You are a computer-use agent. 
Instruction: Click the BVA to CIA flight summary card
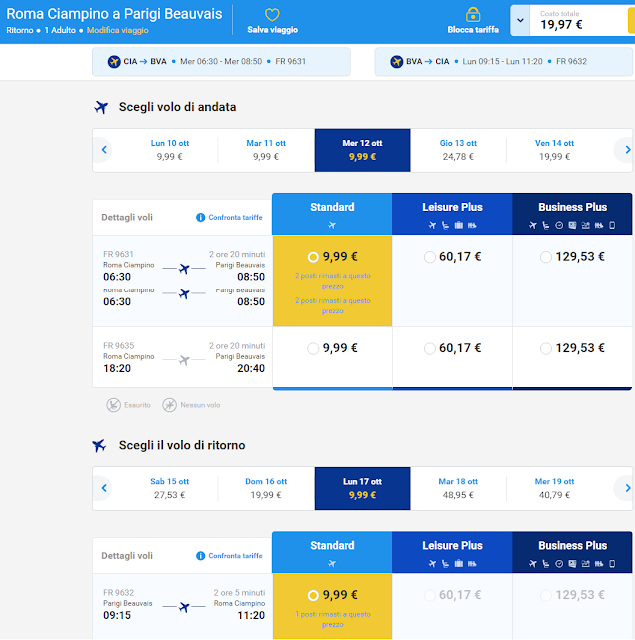point(504,62)
